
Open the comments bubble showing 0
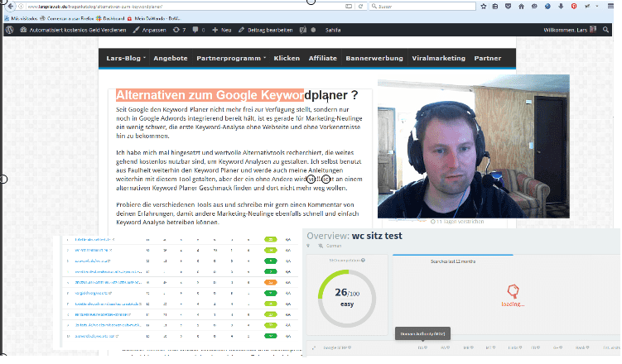199,30
